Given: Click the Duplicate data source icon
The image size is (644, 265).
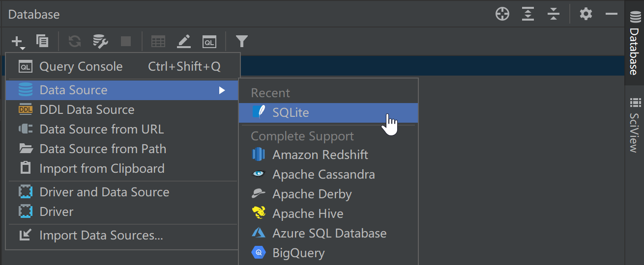Looking at the screenshot, I should pyautogui.click(x=43, y=42).
